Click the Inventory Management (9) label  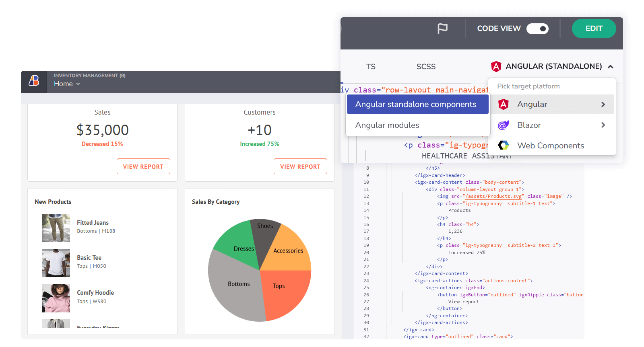tap(90, 76)
